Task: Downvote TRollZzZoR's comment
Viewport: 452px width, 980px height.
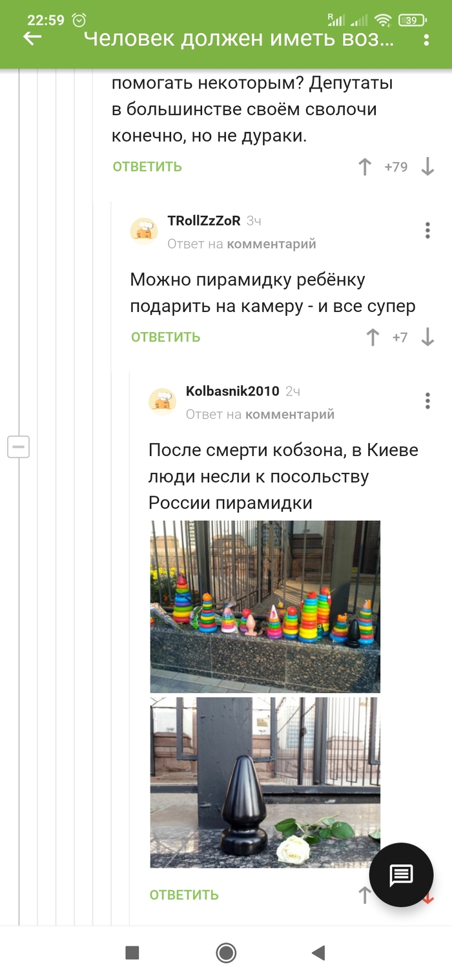Action: tap(427, 337)
